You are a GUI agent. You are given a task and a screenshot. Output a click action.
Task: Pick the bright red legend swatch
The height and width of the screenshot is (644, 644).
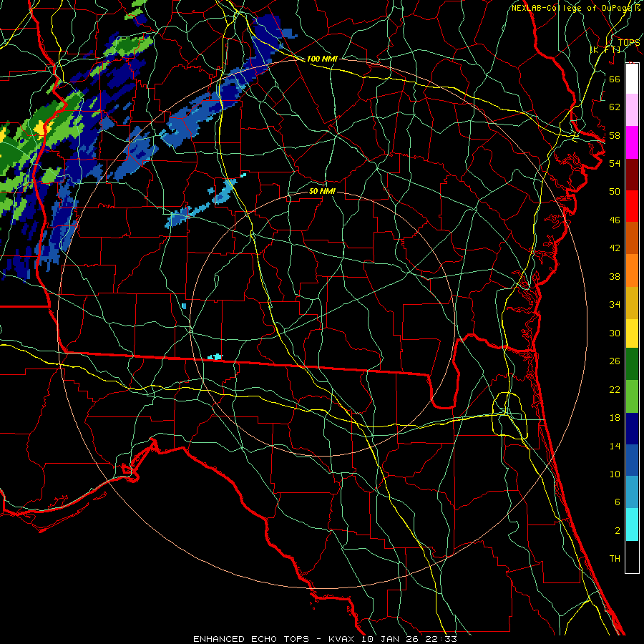pos(632,206)
